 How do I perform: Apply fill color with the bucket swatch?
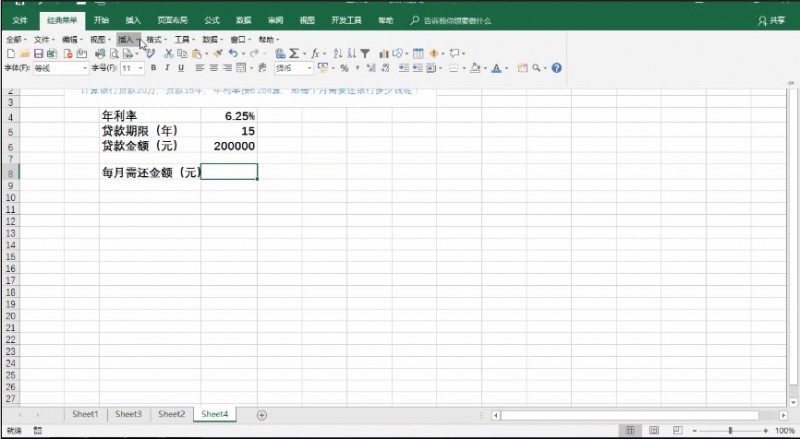click(476, 68)
